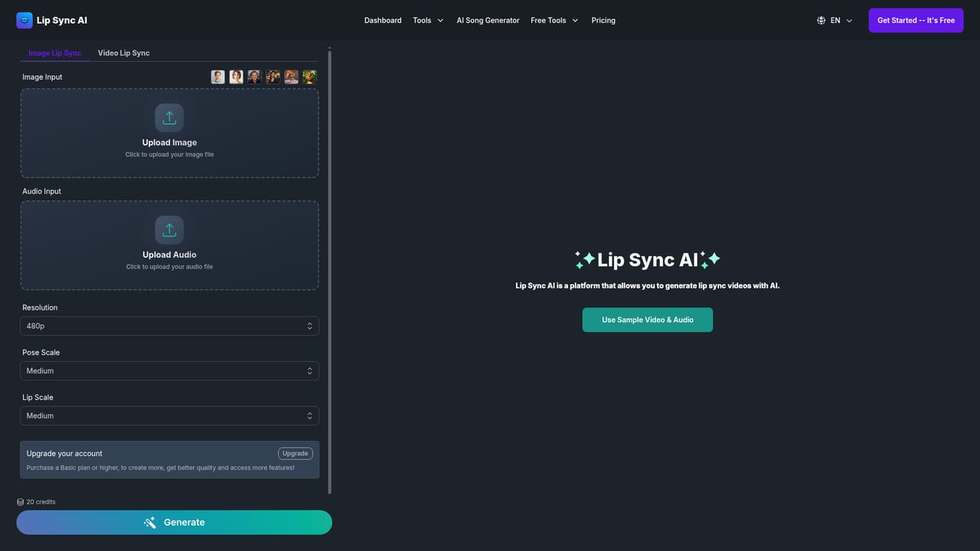
Task: Open the Resolution 480p dropdown
Action: 169,326
